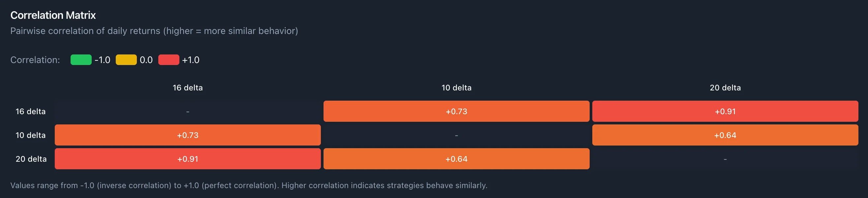Click the 16 delta row label

coord(30,111)
